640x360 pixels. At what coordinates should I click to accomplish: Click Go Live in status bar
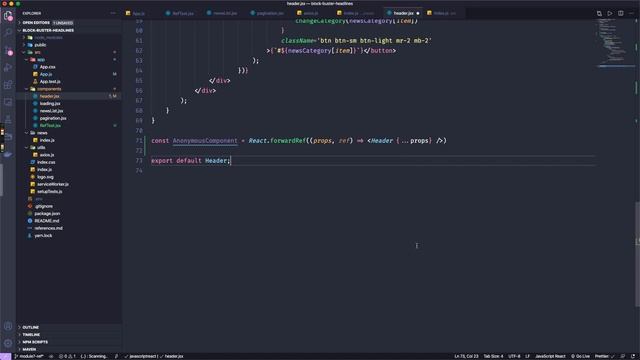[x=580, y=356]
